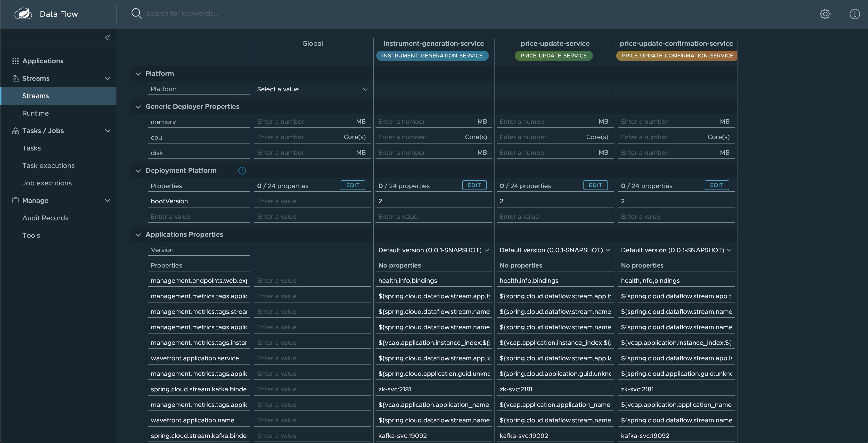868x443 pixels.
Task: Click the Manage sidebar icon
Action: [x=15, y=200]
